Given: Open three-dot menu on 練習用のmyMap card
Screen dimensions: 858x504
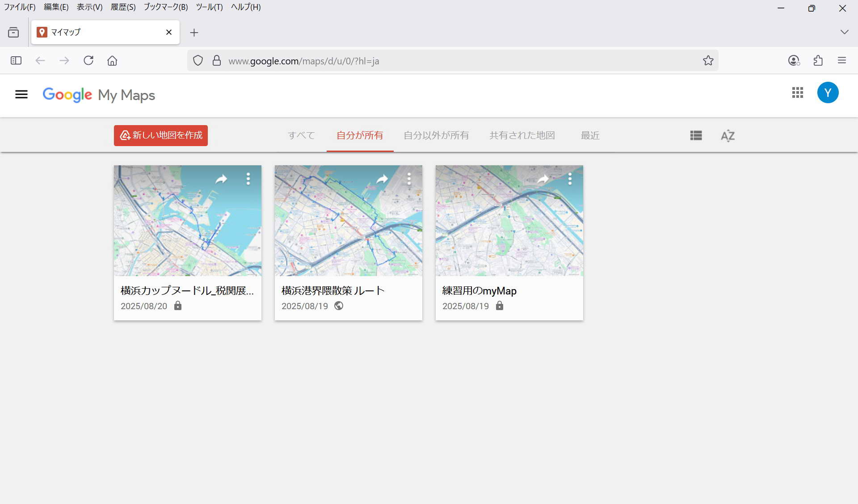Looking at the screenshot, I should pyautogui.click(x=570, y=179).
